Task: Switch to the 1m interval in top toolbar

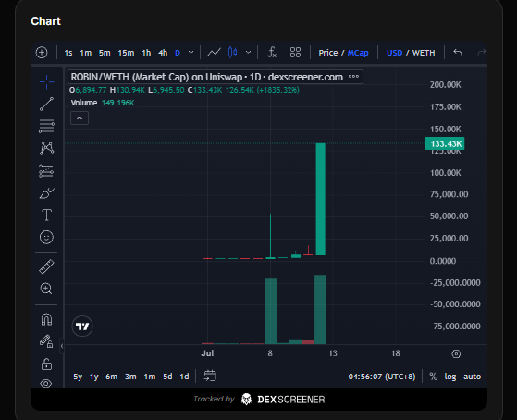Action: (x=86, y=53)
